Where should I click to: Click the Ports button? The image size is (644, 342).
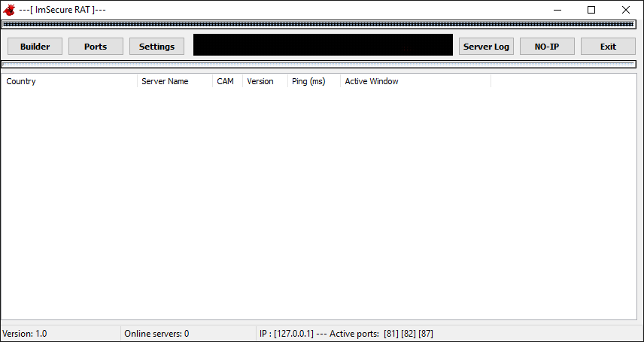tap(96, 47)
